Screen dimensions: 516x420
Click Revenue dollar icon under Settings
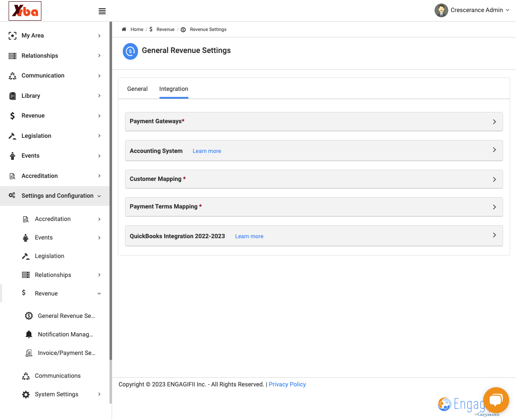coord(24,292)
